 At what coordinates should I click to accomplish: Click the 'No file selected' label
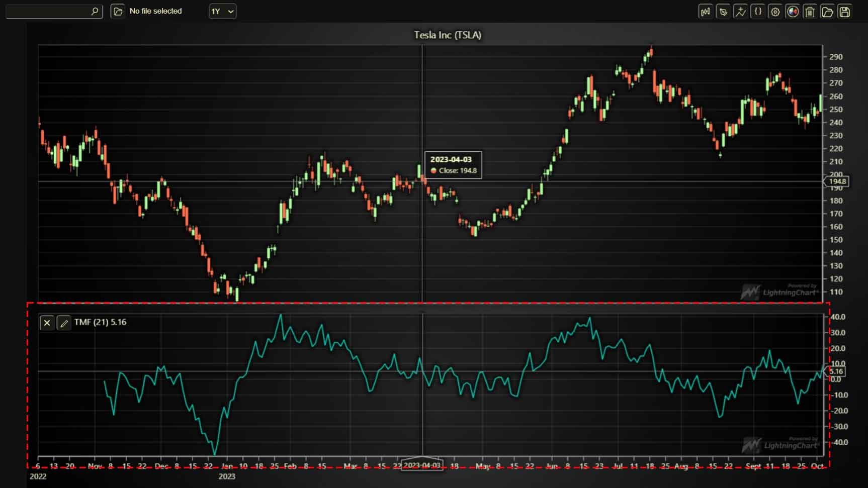click(x=156, y=11)
